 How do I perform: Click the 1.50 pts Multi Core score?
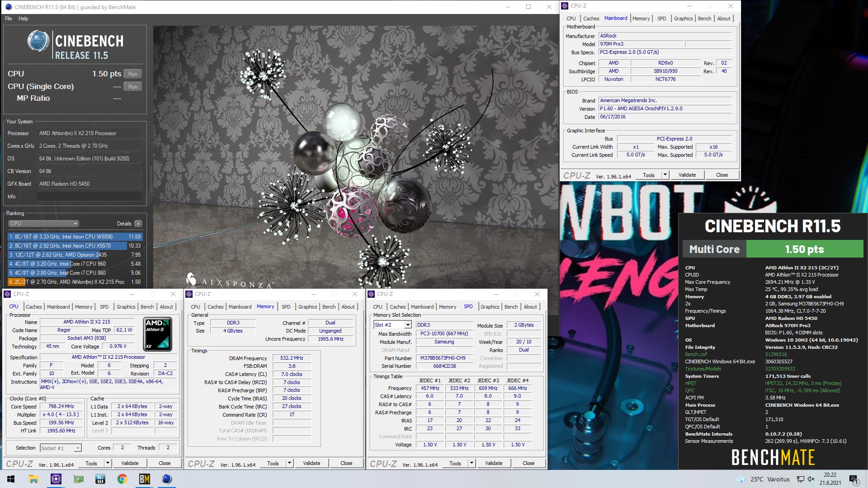coord(804,249)
